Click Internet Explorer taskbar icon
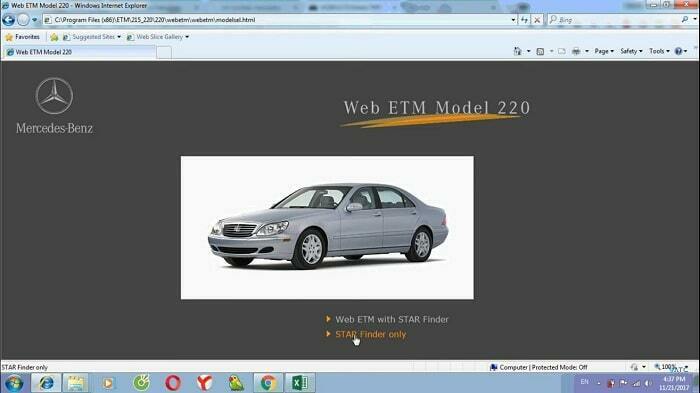Screen dimensions: 700x393 point(46,383)
